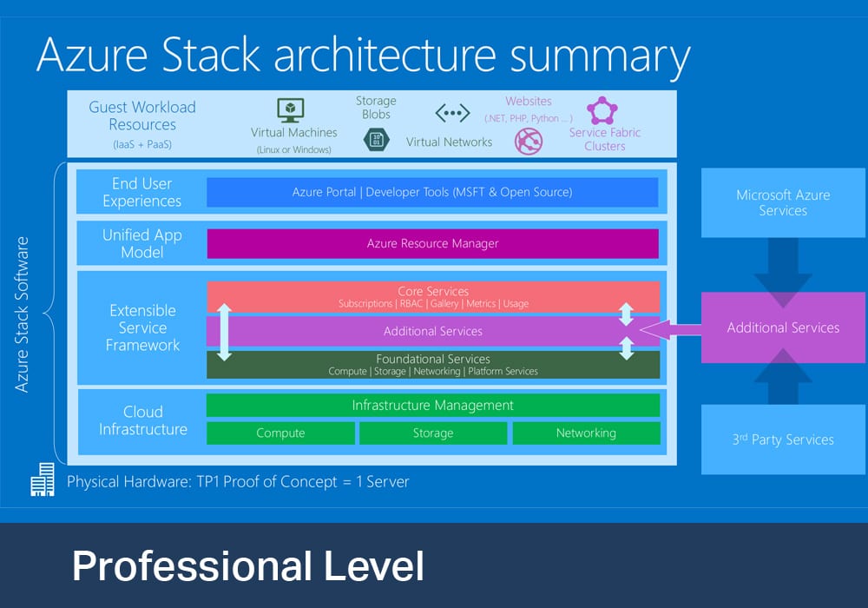868x608 pixels.
Task: Click the physical hardware building icon
Action: point(43,479)
